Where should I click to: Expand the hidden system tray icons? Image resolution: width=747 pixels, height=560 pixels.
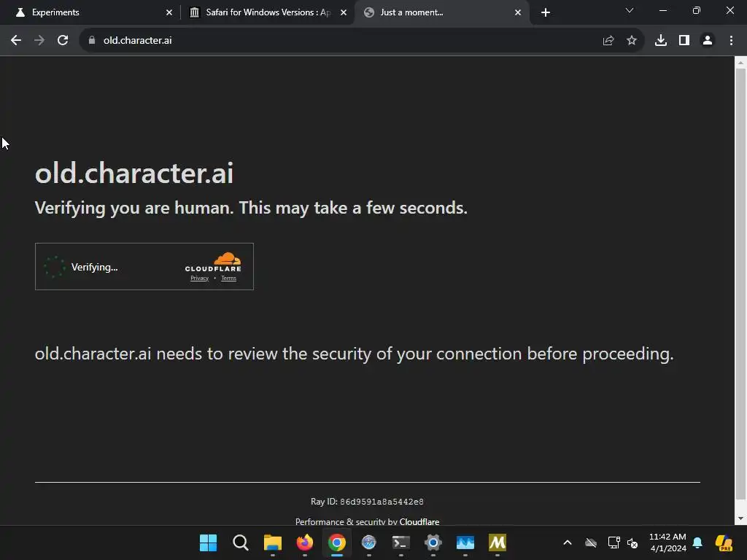pos(568,542)
